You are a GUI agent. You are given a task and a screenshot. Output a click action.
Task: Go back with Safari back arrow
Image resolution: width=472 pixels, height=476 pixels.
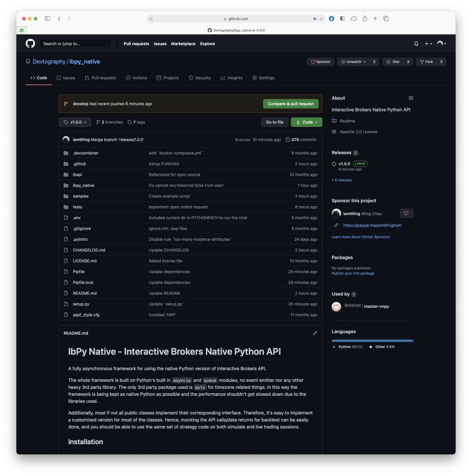point(59,19)
